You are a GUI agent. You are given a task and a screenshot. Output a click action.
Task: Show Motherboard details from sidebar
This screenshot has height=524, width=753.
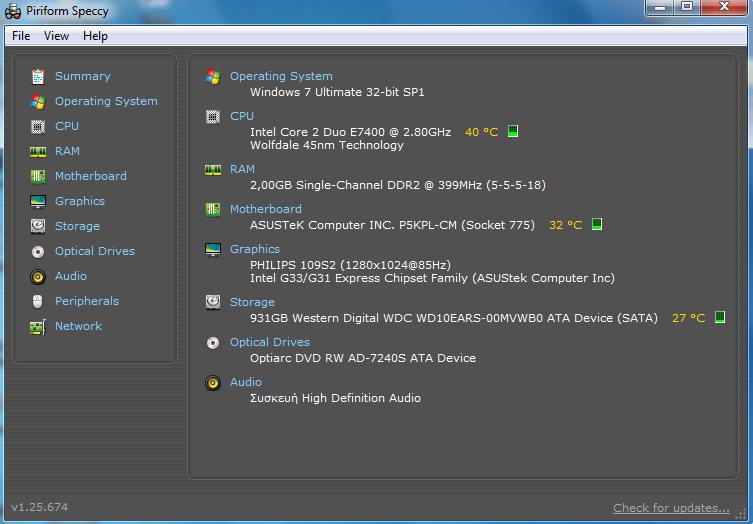[91, 176]
